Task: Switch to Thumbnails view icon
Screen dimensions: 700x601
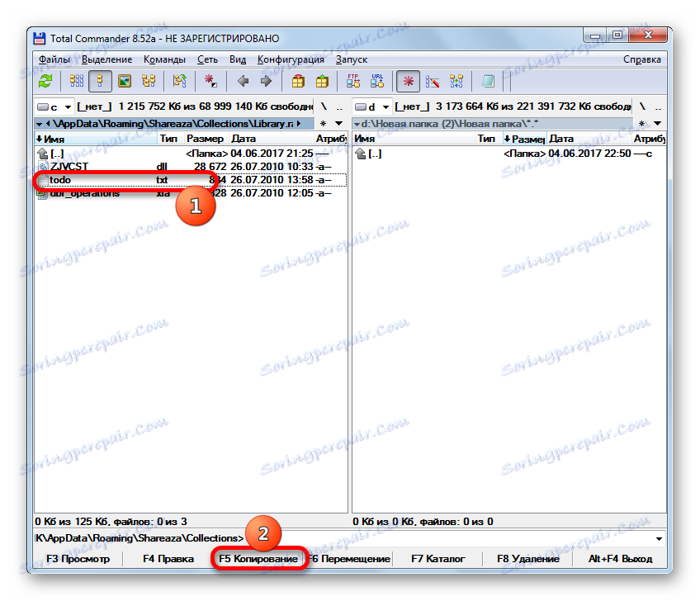Action: [124, 81]
